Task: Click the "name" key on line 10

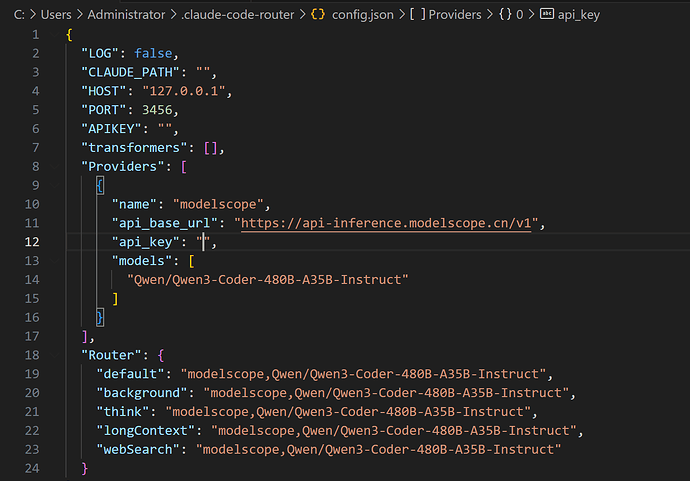Action: click(134, 204)
